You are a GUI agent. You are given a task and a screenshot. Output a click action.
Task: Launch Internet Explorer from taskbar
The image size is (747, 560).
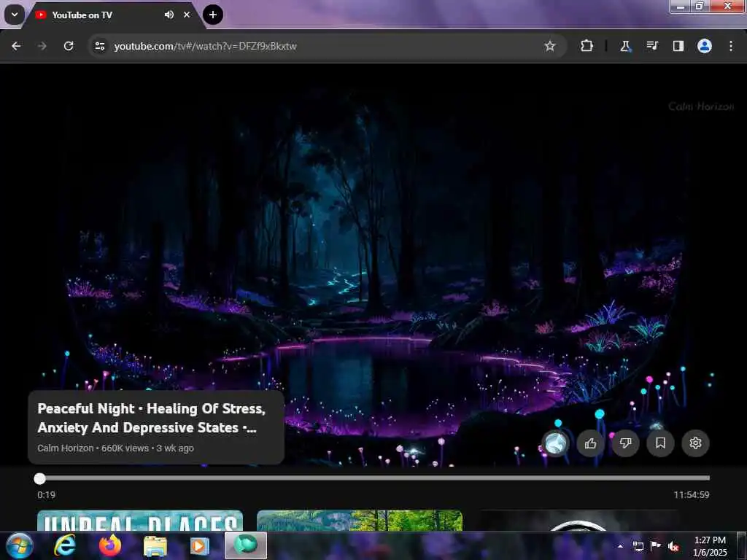tap(64, 545)
